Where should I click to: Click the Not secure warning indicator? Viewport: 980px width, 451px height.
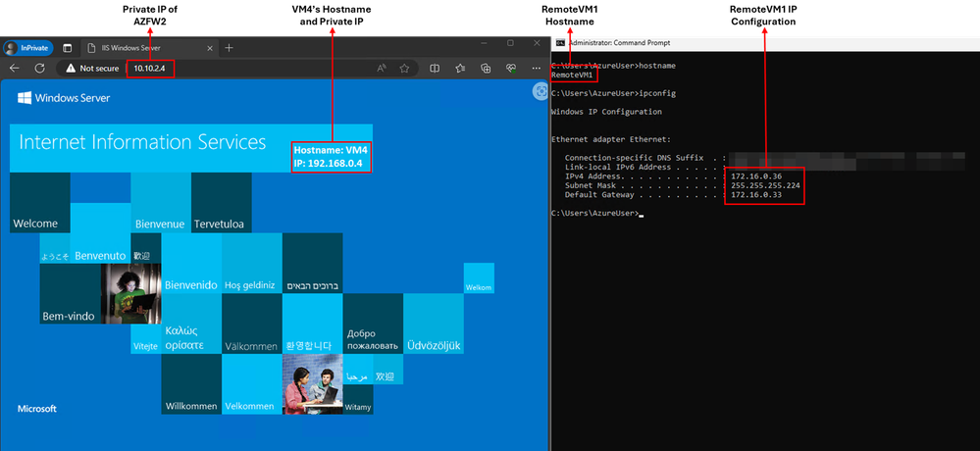click(x=92, y=68)
